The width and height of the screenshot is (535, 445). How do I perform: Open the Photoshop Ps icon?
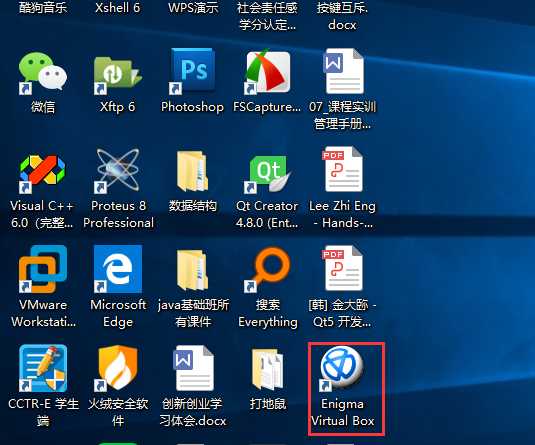coord(192,71)
